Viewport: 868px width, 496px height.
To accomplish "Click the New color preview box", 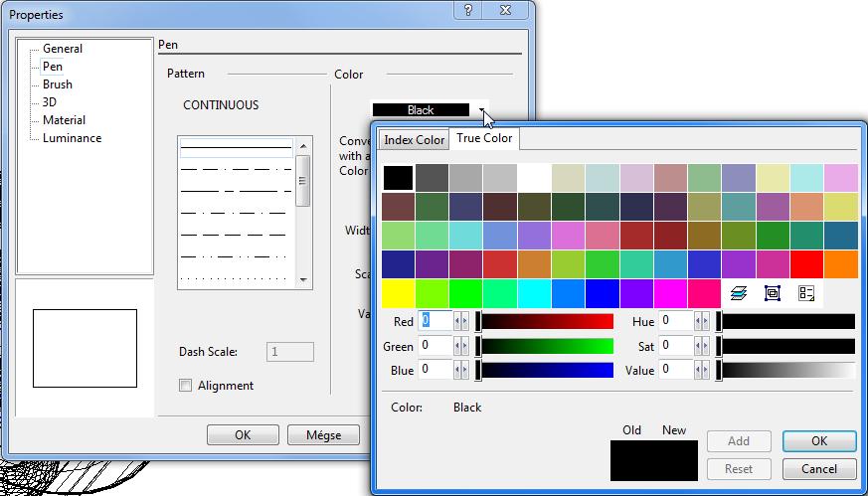I will pos(676,460).
